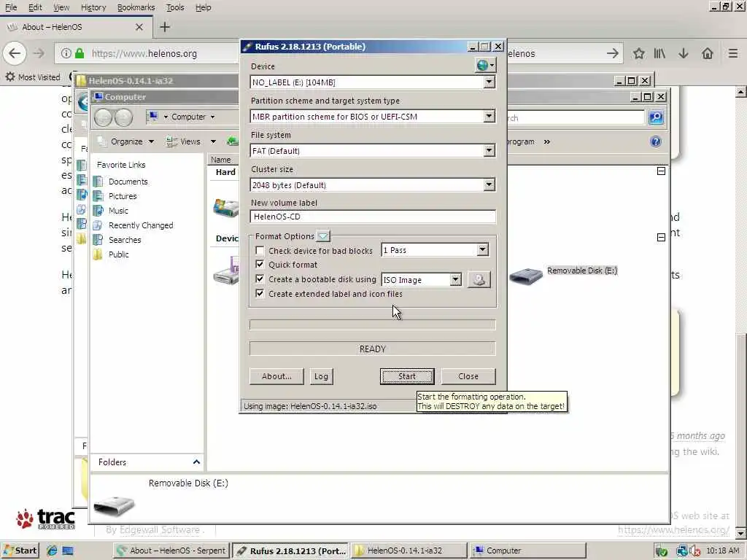The width and height of the screenshot is (747, 560).
Task: Open the Rufus Log button
Action: (321, 376)
